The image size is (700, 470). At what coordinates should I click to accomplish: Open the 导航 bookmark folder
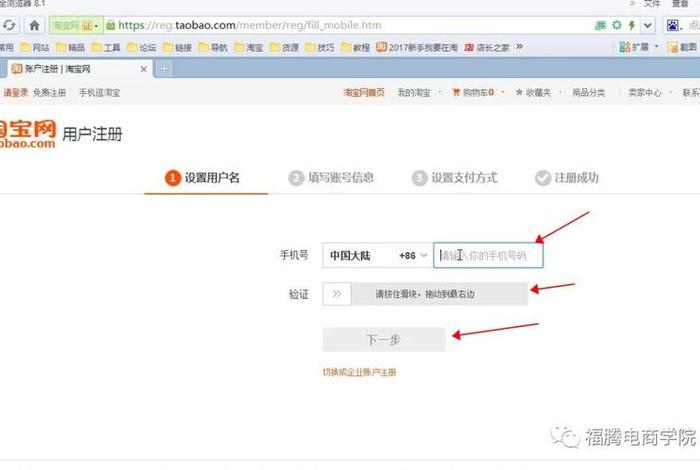[213, 47]
